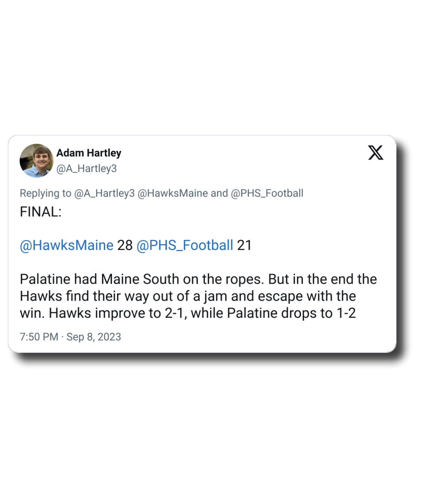Click the Sep 8, 2023 date

94,337
